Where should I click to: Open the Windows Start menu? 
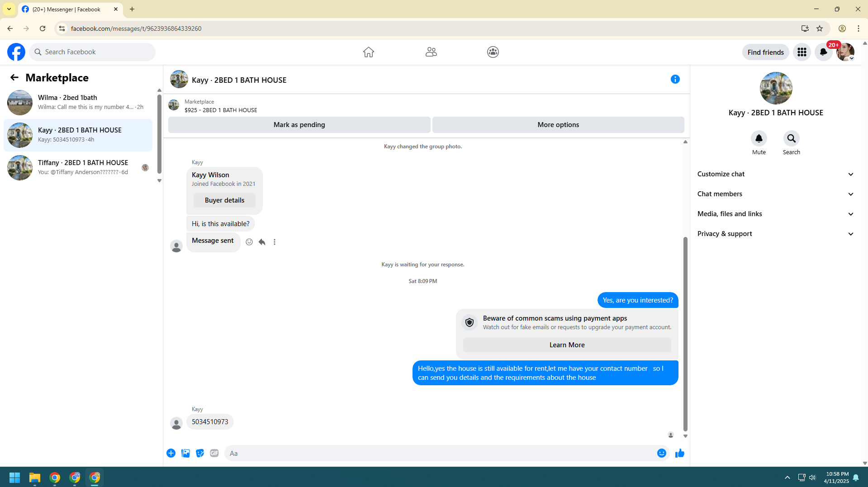click(x=14, y=478)
